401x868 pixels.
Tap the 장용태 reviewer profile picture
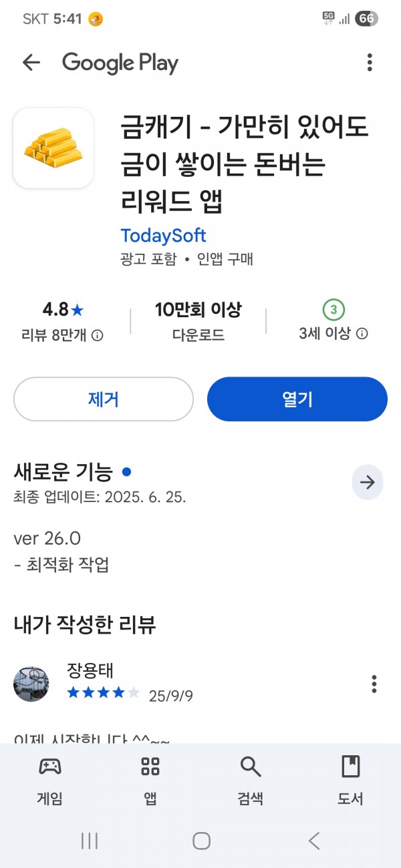(31, 684)
